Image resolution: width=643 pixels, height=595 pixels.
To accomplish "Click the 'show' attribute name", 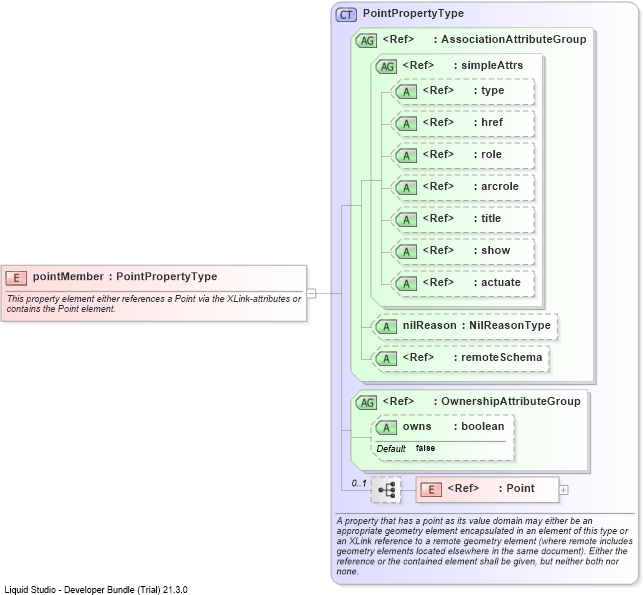I will 495,250.
